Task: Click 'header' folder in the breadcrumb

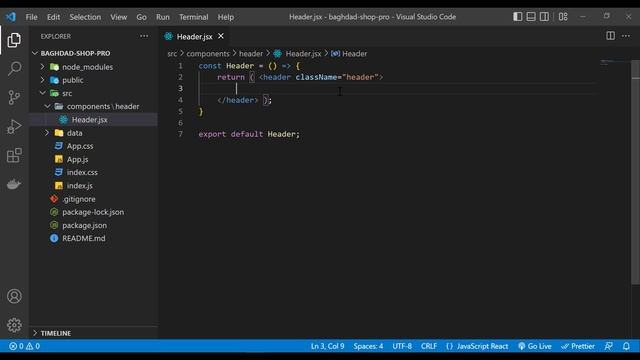Action: [x=251, y=53]
